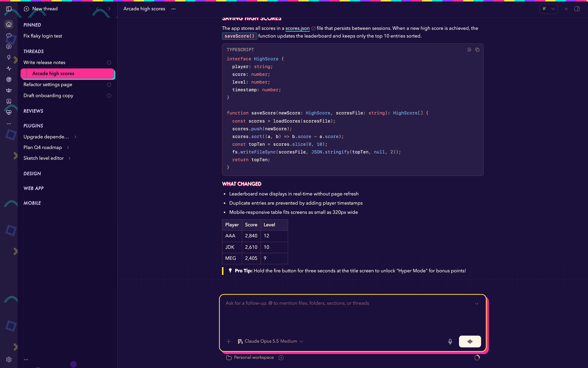Open the plug connectors icon
The image size is (588, 368).
point(9,47)
